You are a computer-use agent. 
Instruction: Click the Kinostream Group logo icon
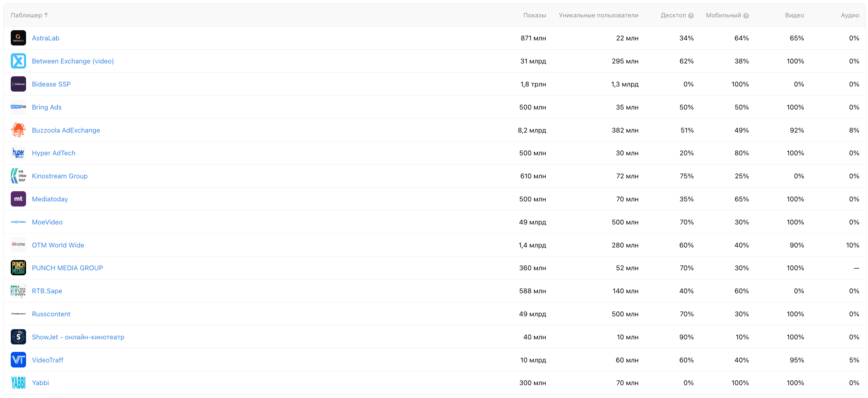(18, 176)
